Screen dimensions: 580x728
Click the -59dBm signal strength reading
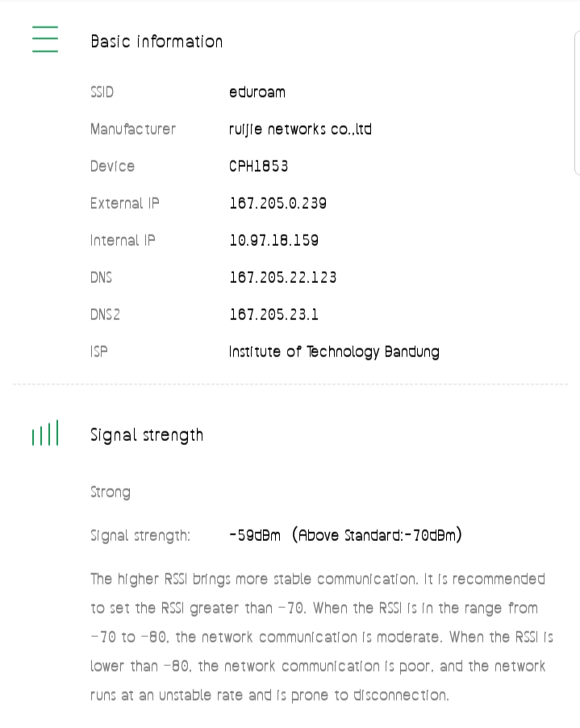pyautogui.click(x=255, y=535)
